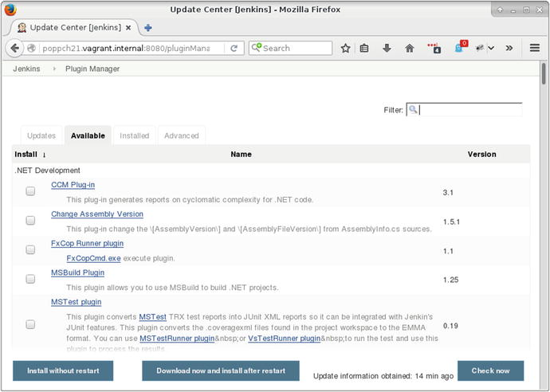Click the extension icon with red badge
The image size is (550, 392).
(x=461, y=47)
